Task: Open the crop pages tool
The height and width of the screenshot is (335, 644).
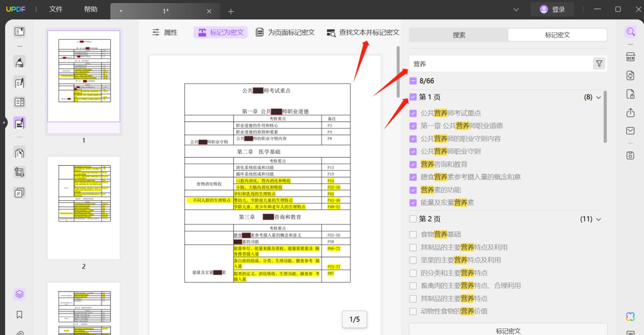Action: point(19,172)
